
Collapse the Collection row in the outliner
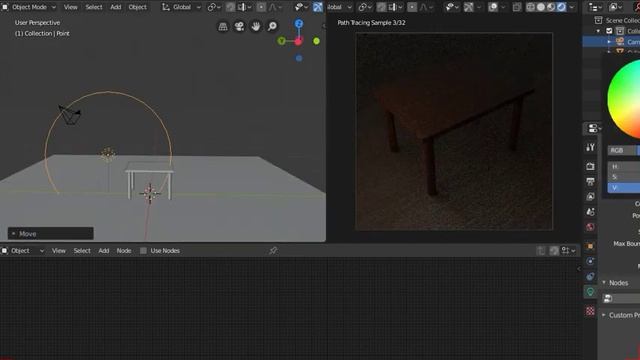598,31
